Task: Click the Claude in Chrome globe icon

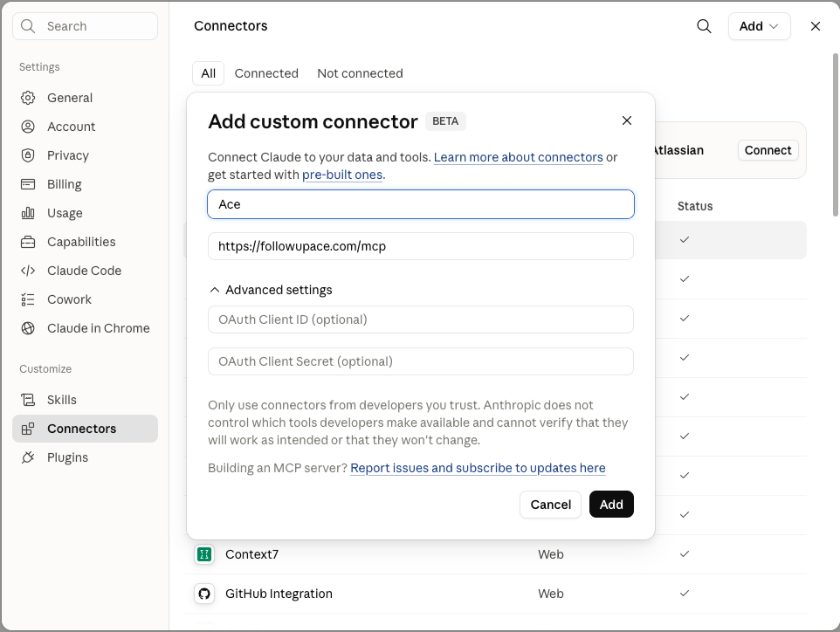Action: [28, 328]
